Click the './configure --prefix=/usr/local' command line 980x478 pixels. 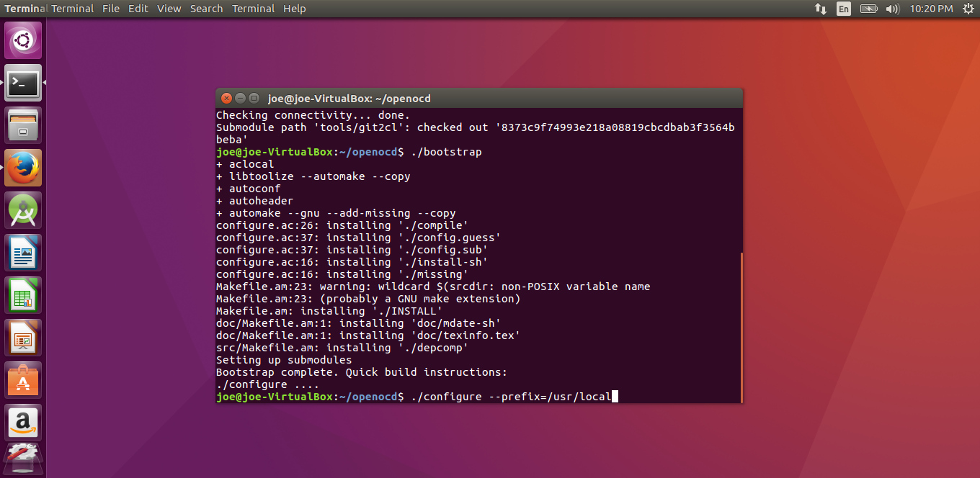(x=511, y=397)
